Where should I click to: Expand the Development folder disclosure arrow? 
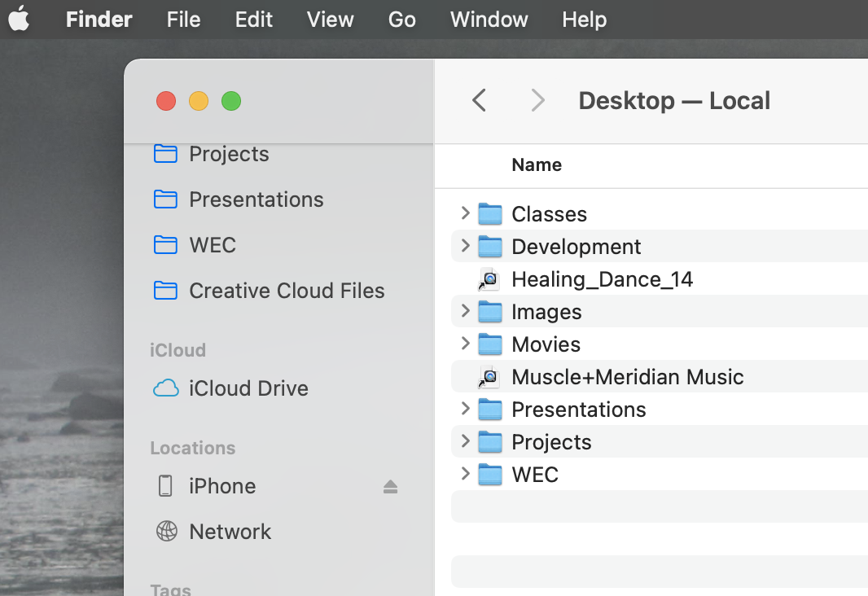[x=465, y=246]
